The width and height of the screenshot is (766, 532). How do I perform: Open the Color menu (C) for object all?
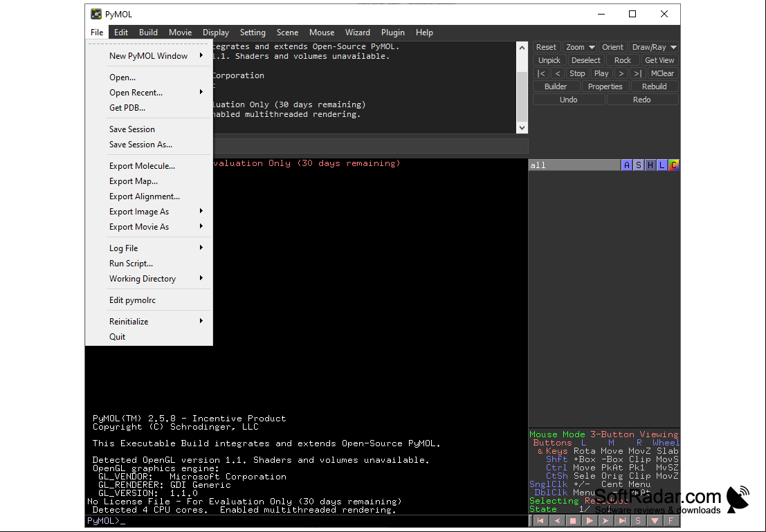click(674, 165)
